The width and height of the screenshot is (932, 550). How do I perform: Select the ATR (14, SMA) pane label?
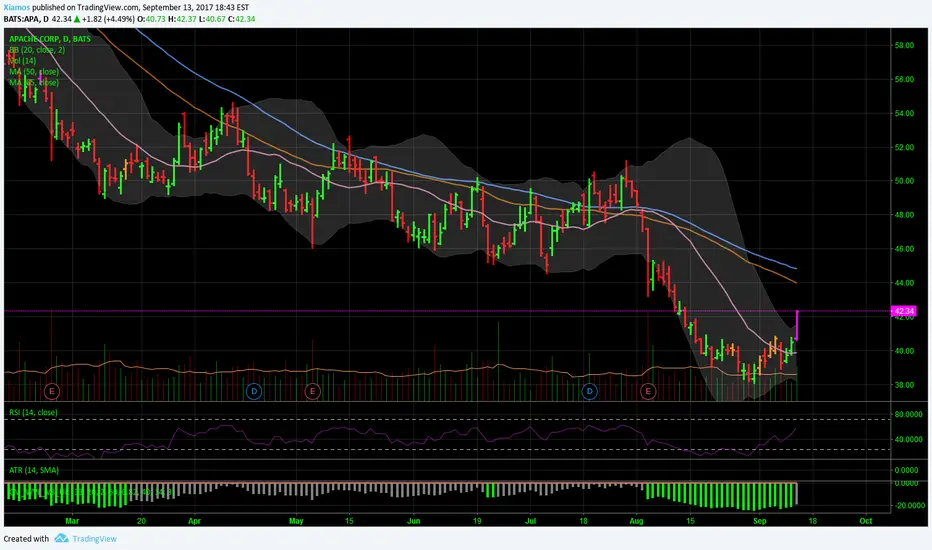[x=34, y=470]
